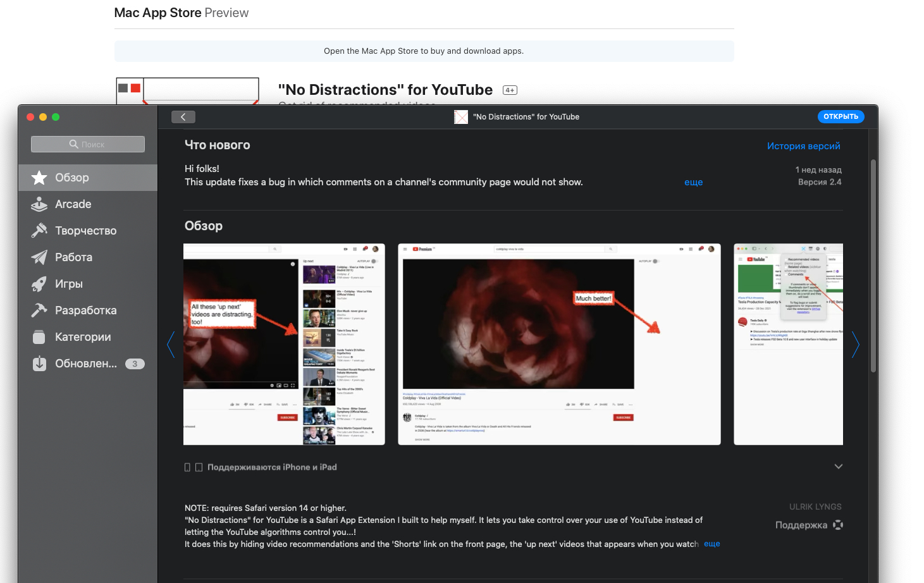The image size is (924, 583).
Task: Expand app description with еще
Action: tap(712, 544)
